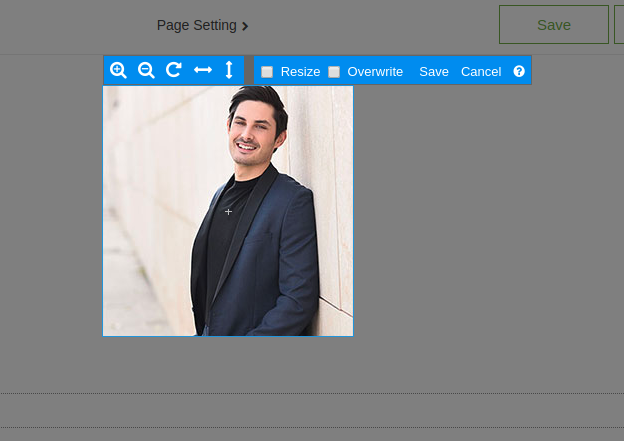Screen dimensions: 624x441
Task: Click the dotted-border section below the image
Action: click(312, 410)
